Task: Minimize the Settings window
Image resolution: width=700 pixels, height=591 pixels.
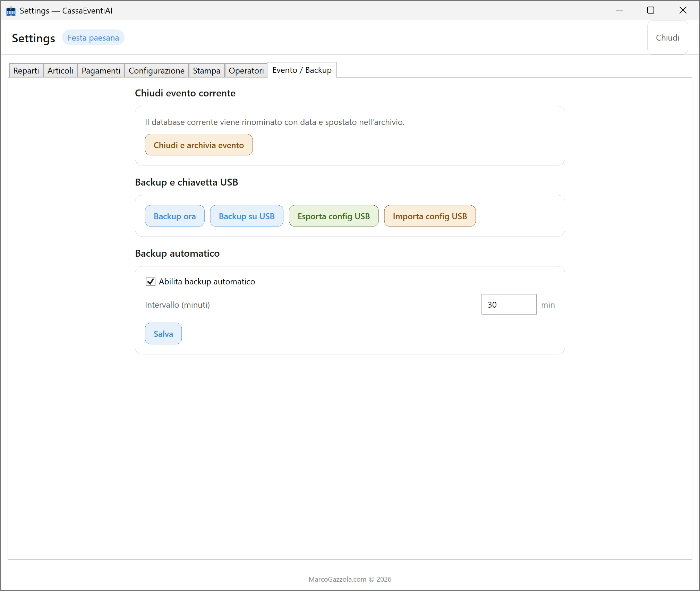Action: 619,10
